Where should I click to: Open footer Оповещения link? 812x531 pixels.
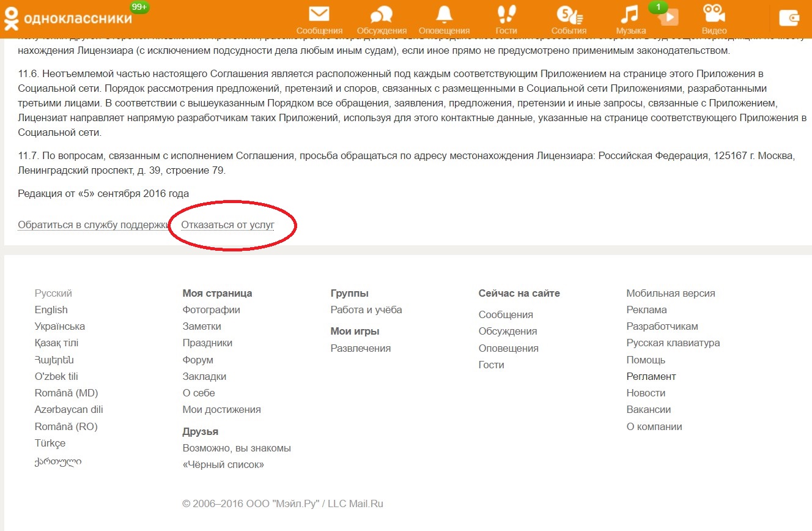coord(508,349)
